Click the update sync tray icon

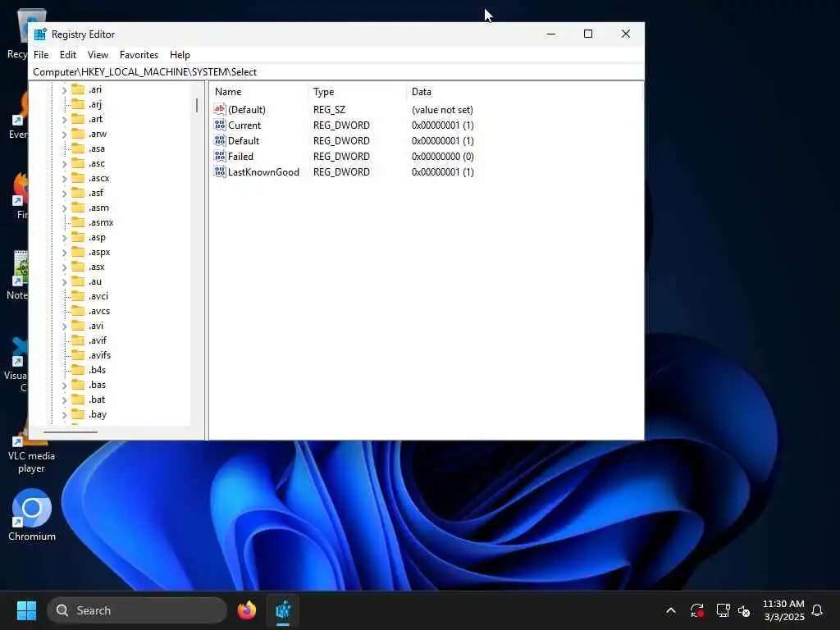click(x=696, y=610)
